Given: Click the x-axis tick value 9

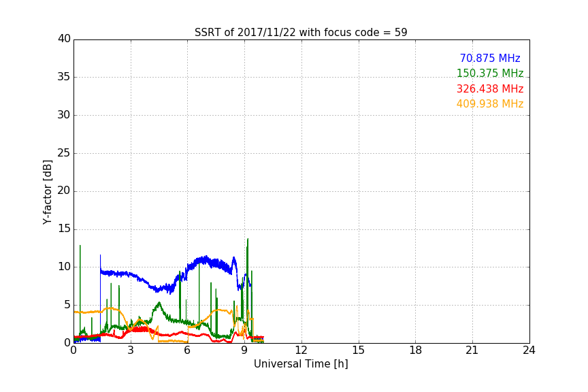Looking at the screenshot, I should coord(244,350).
